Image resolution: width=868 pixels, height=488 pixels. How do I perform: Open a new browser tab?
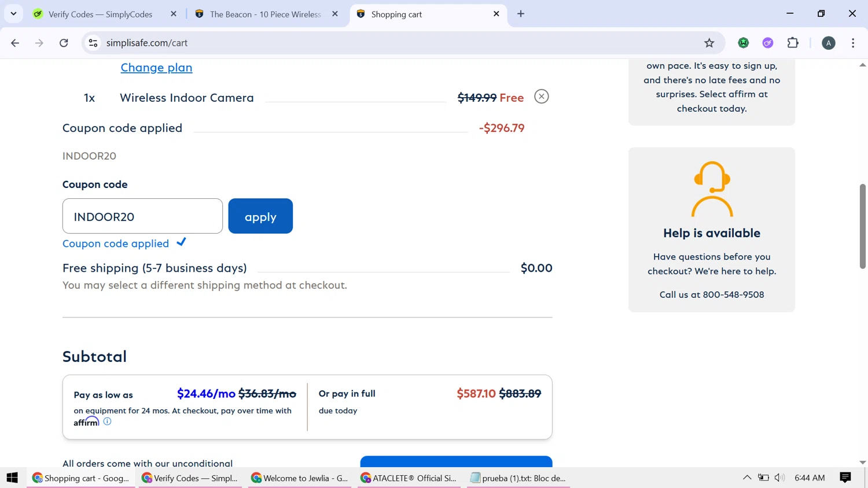pos(521,14)
